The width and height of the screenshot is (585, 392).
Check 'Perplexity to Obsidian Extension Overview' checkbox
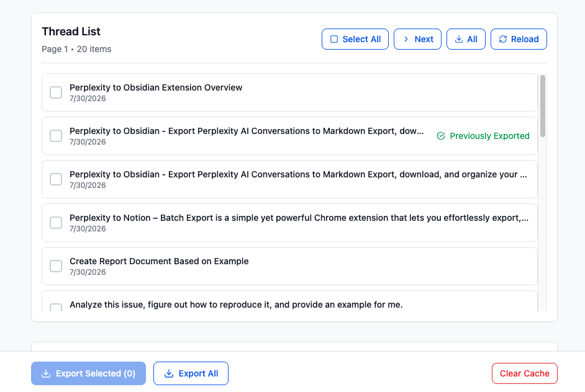point(56,92)
